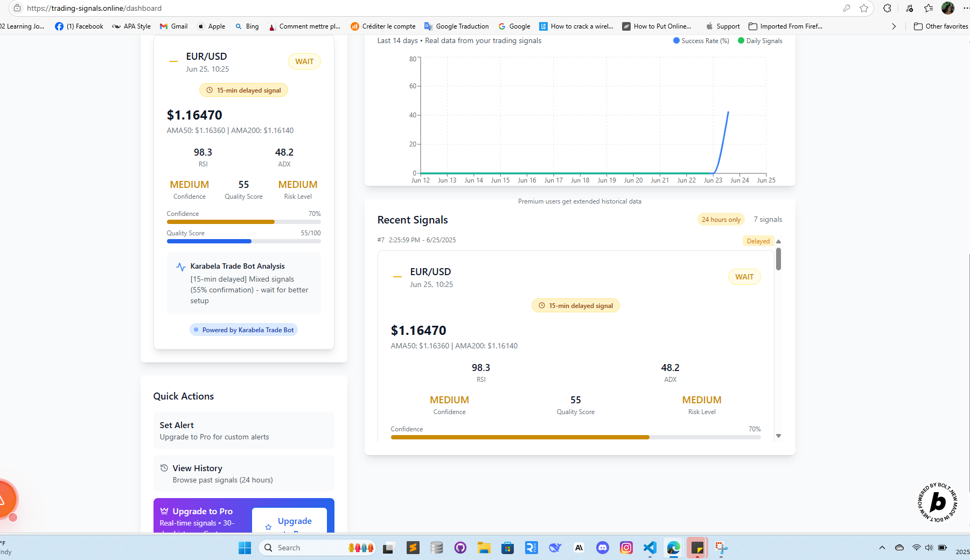Open Visual Studio Code from the taskbar

650,548
